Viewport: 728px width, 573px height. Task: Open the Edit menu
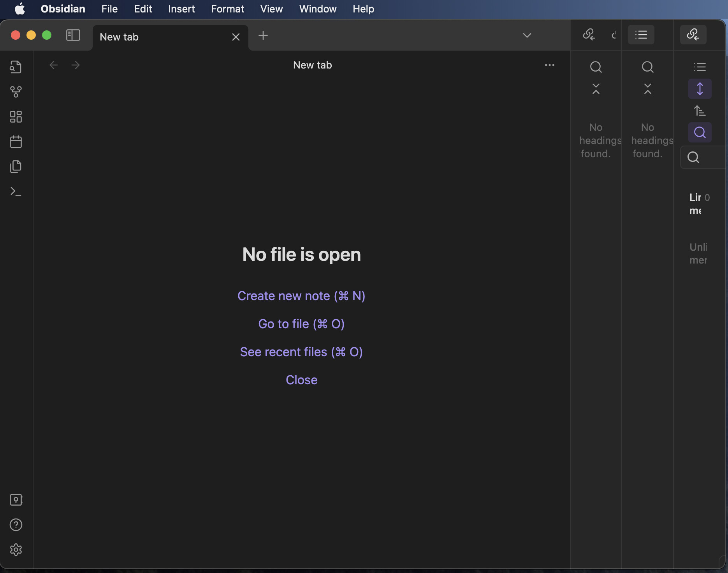[x=143, y=9]
